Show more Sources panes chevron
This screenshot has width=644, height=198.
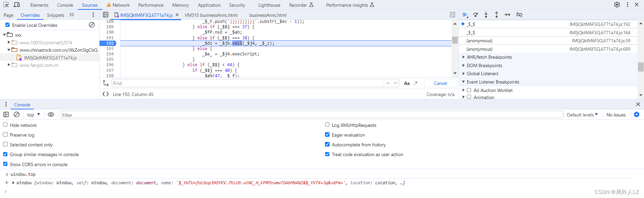pyautogui.click(x=71, y=15)
